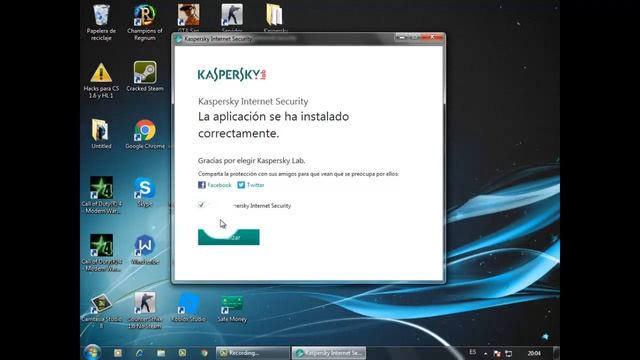
Task: Show hidden tray icons arrow
Action: tap(485, 353)
